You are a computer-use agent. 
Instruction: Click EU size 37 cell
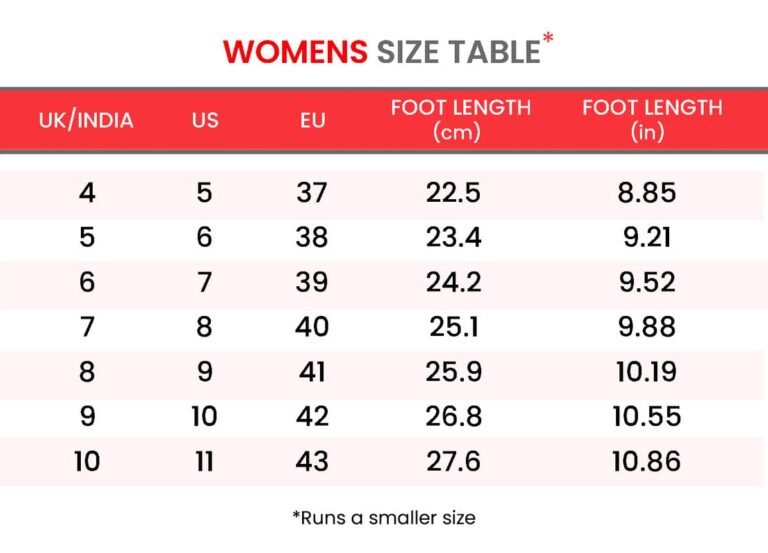point(312,192)
